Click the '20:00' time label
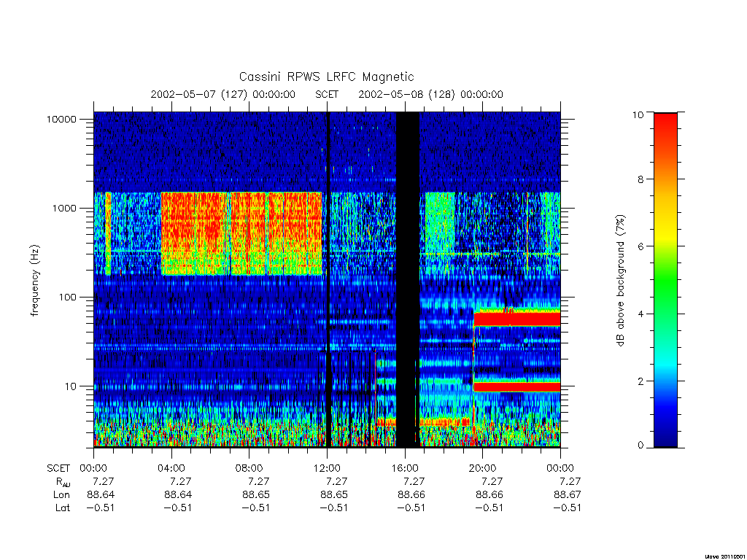 pyautogui.click(x=482, y=468)
